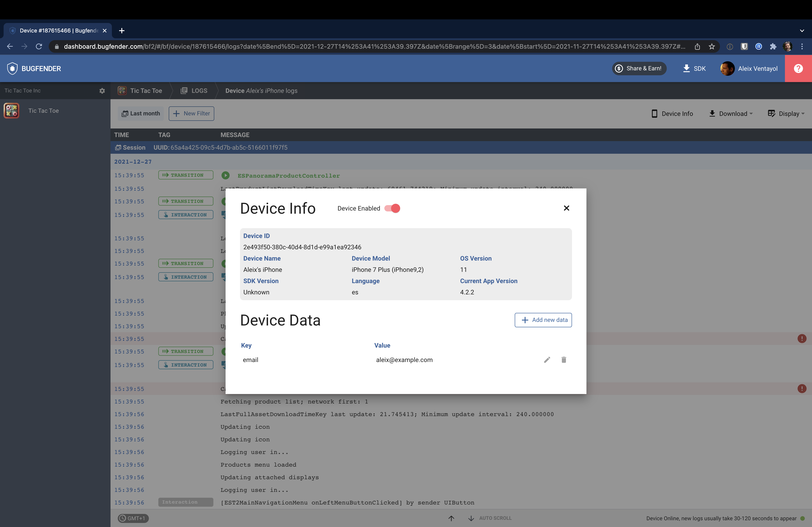The height and width of the screenshot is (527, 812).
Task: Select Tic Tac Toe app in sidebar
Action: tap(43, 111)
